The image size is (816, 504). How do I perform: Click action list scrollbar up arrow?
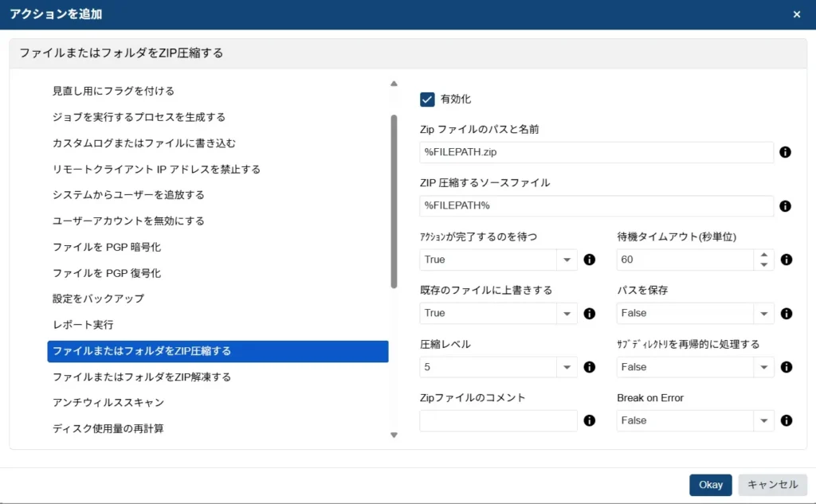click(x=394, y=84)
